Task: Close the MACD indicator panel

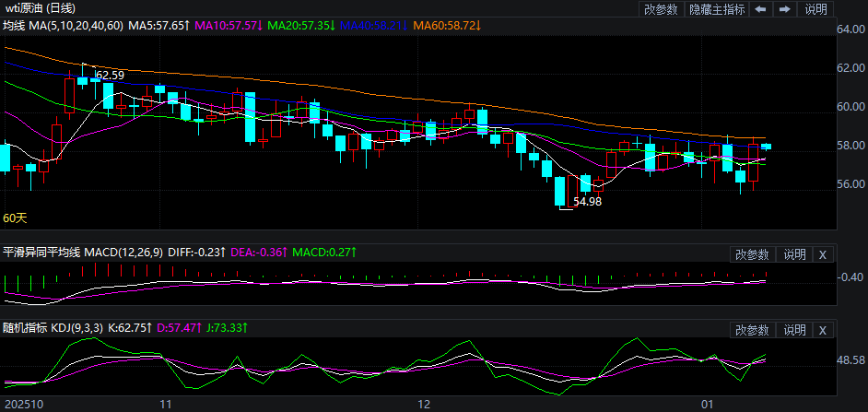Action: (823, 254)
